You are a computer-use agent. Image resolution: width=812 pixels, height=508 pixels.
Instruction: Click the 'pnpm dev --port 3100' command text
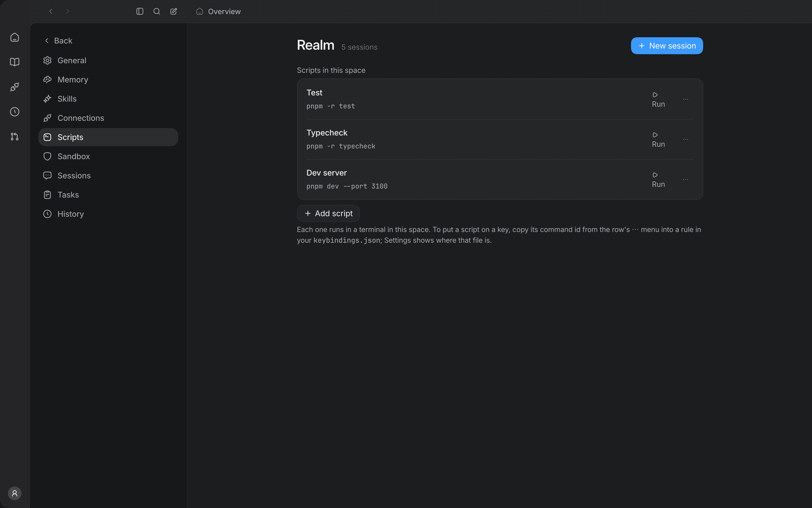tap(347, 186)
